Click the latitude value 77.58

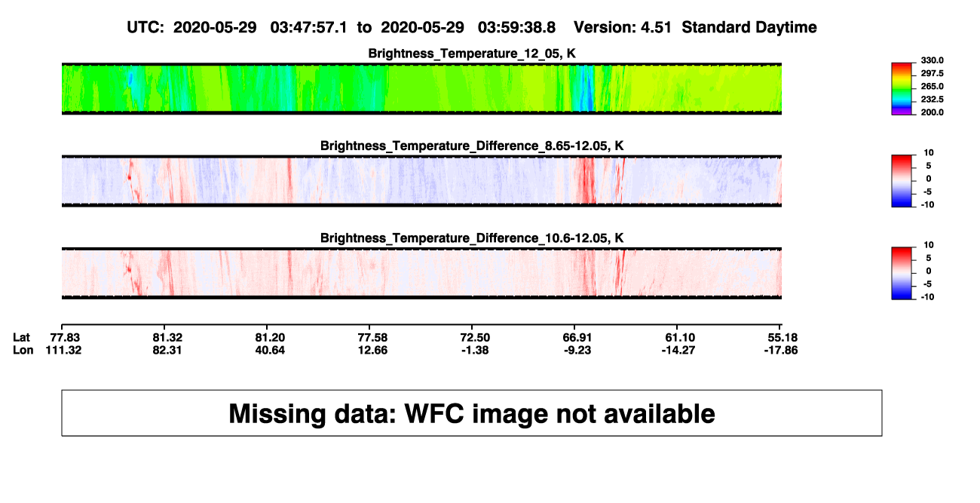[373, 337]
